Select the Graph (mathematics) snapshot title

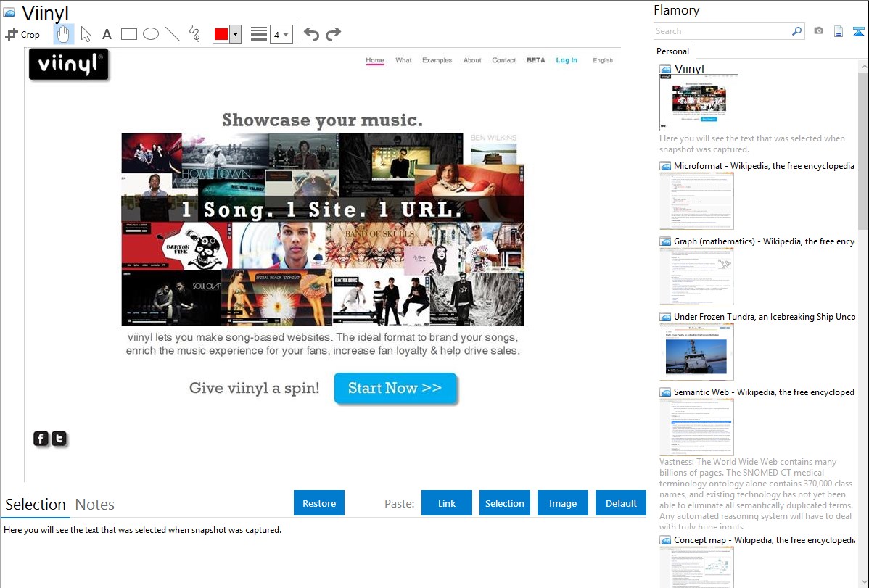(764, 241)
